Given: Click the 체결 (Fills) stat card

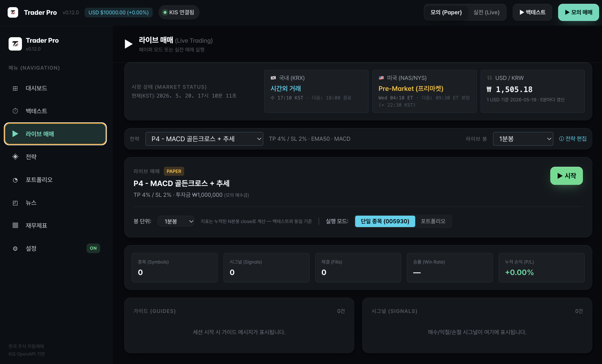Looking at the screenshot, I should [358, 268].
